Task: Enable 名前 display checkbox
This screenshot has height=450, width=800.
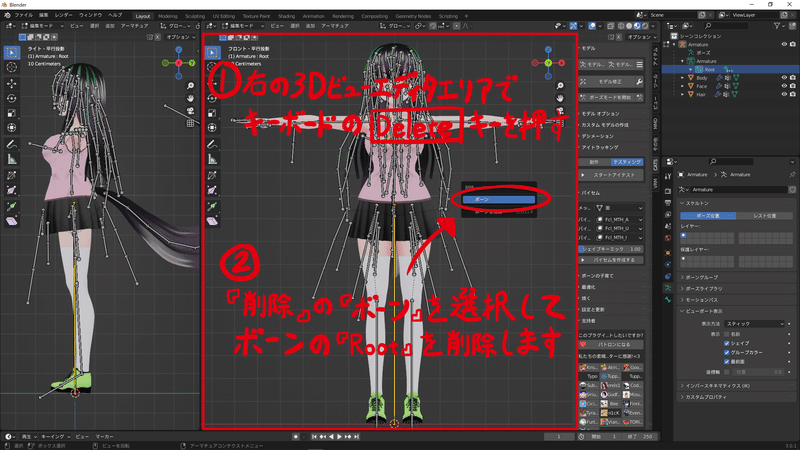Action: click(x=727, y=334)
